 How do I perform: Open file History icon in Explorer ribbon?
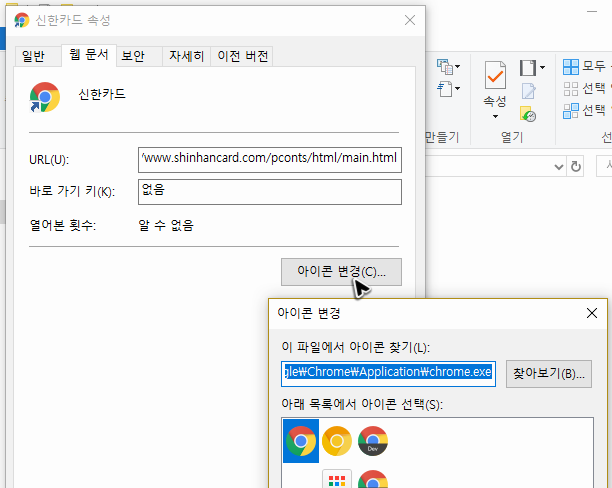(x=528, y=114)
